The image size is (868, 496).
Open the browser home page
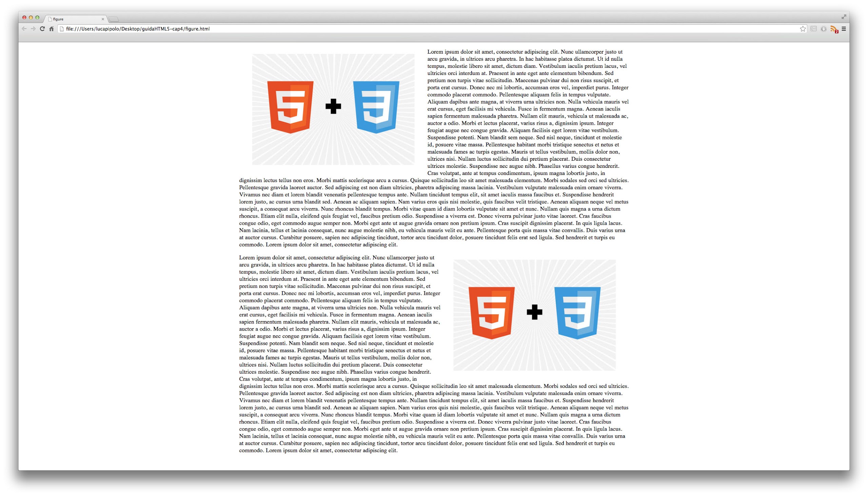pos(52,29)
